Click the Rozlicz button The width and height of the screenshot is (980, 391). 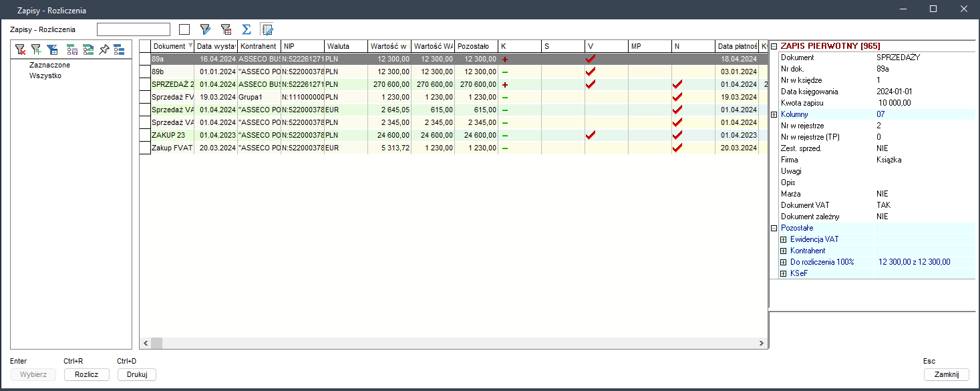[87, 374]
